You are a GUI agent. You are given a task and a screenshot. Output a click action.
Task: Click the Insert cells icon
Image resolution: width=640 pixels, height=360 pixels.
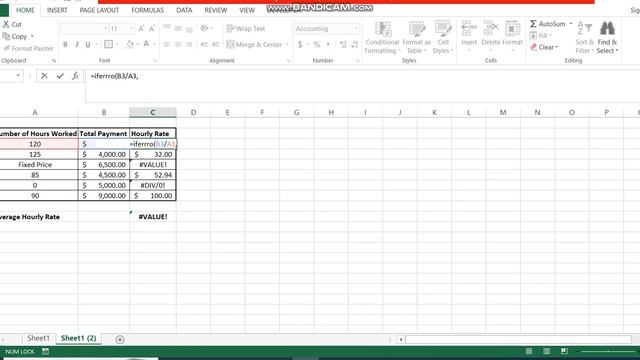point(469,29)
